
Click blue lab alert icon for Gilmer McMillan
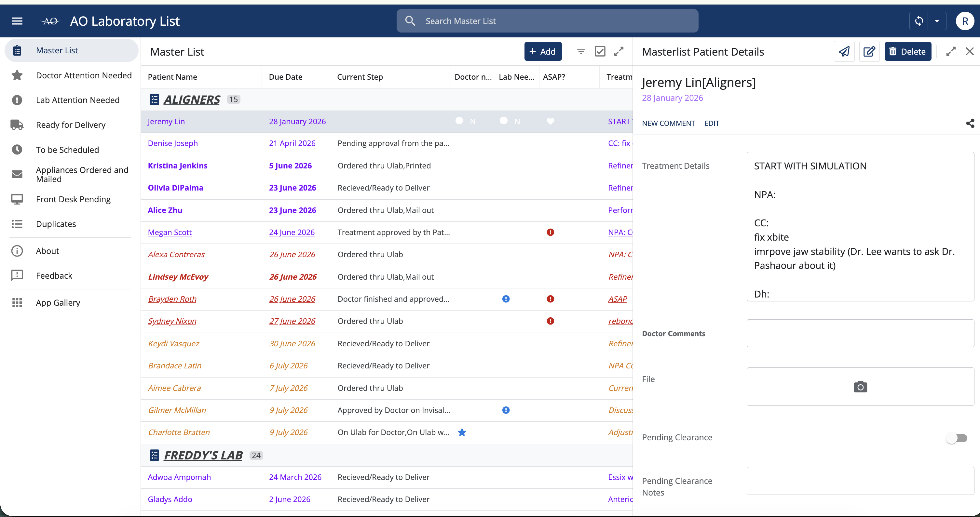506,410
